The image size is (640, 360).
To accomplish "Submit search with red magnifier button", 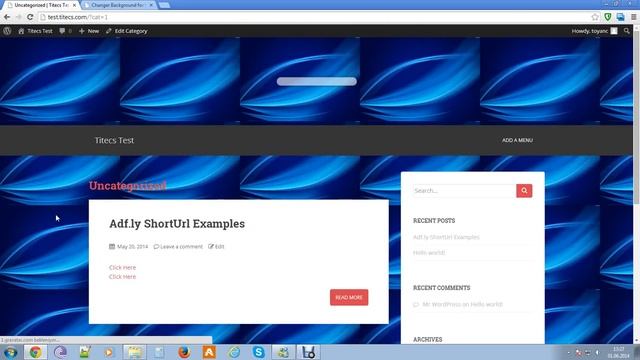I will [524, 191].
